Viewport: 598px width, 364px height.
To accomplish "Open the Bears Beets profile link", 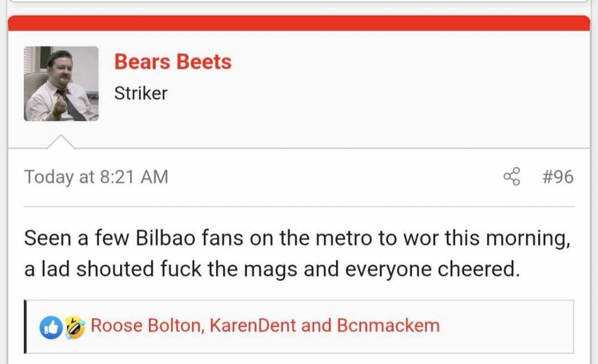I will (172, 62).
